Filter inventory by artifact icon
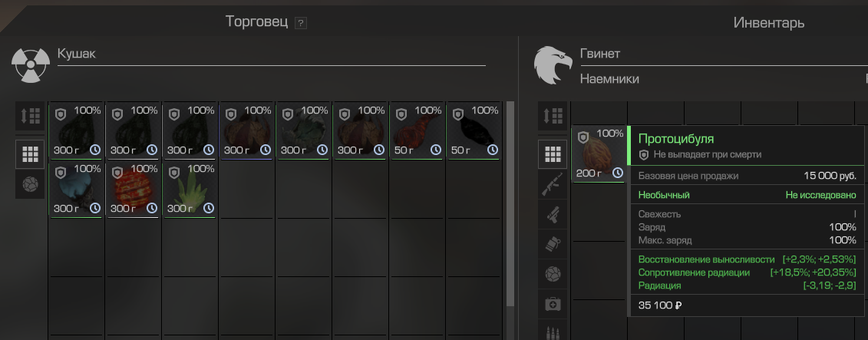 pyautogui.click(x=553, y=274)
